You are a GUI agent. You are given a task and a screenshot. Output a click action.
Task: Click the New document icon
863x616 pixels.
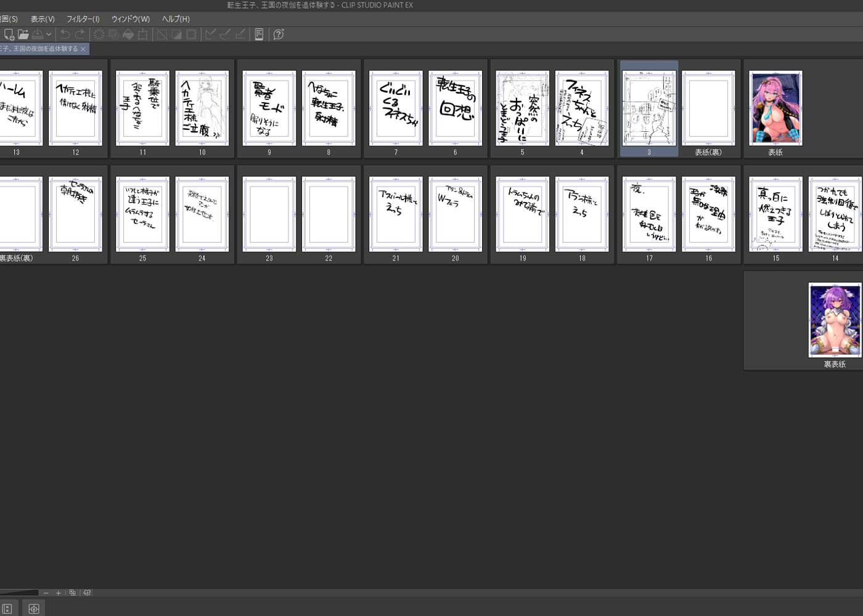point(9,34)
